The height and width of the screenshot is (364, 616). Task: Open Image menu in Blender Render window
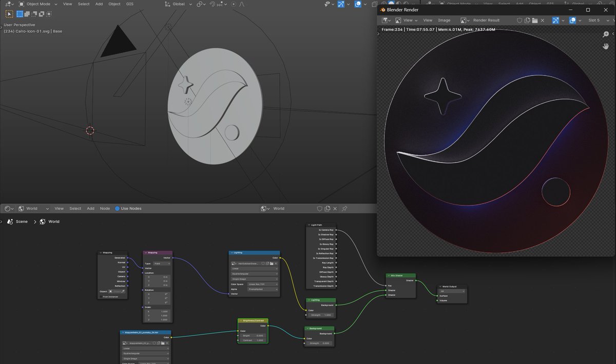point(444,21)
